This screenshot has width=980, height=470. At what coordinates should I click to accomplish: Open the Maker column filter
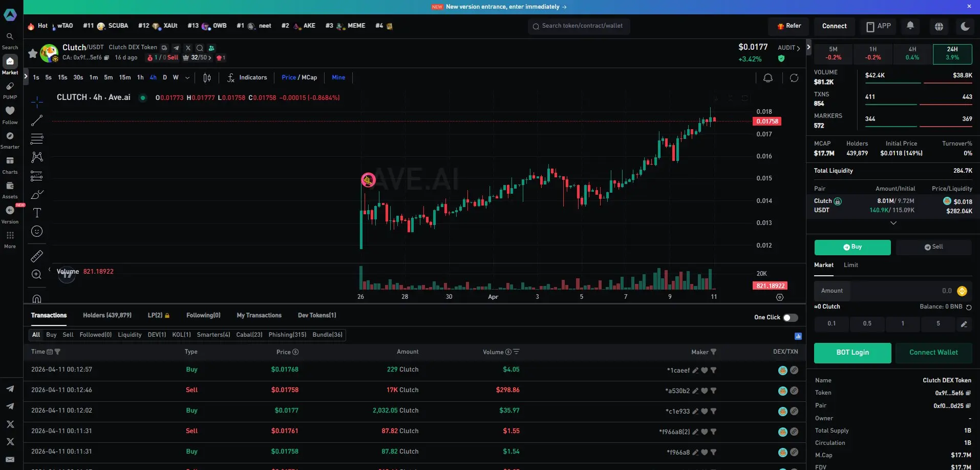click(x=714, y=352)
